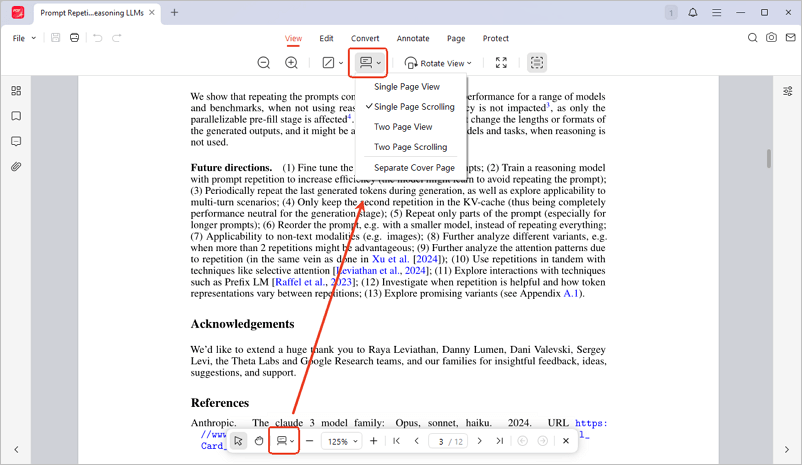Enter full screen view mode
Viewport: 802px width, 465px height.
point(501,63)
